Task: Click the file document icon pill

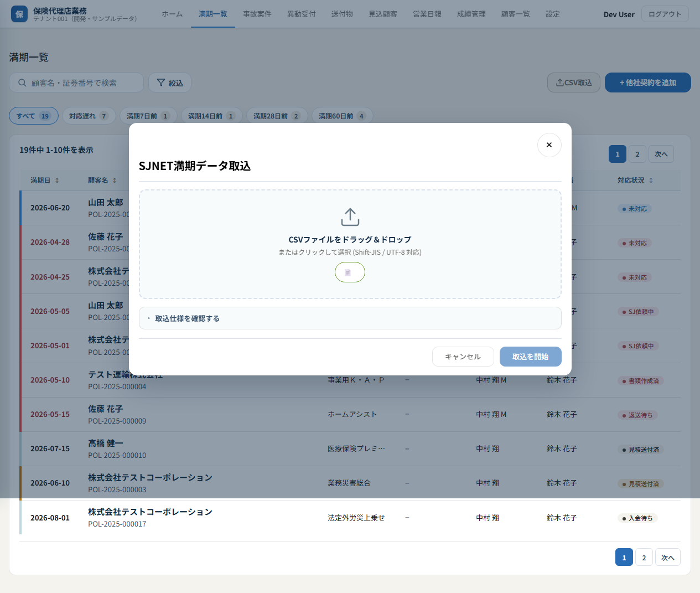Action: [x=350, y=272]
